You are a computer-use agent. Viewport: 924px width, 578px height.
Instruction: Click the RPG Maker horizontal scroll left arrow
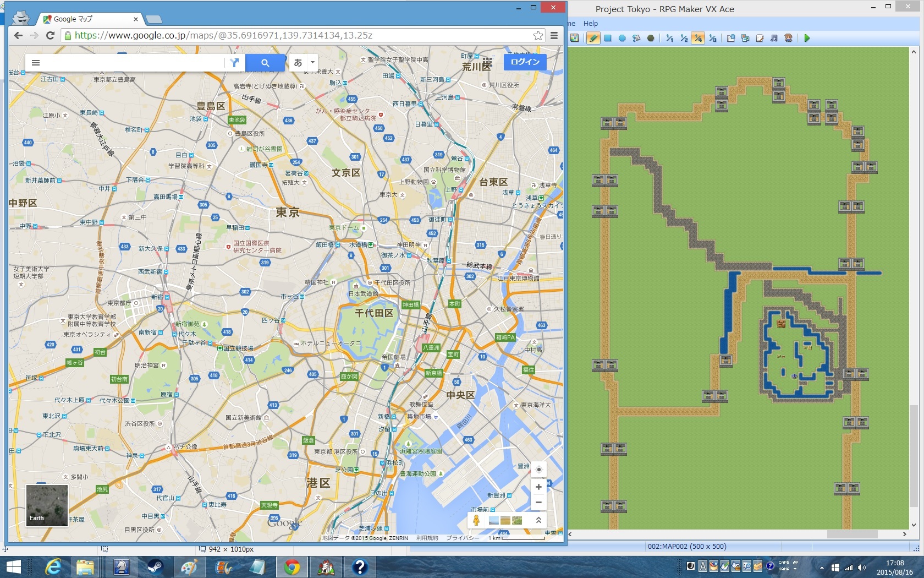[570, 534]
